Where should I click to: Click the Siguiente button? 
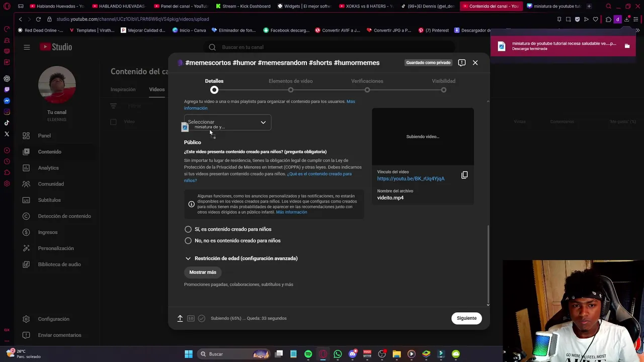(466, 318)
